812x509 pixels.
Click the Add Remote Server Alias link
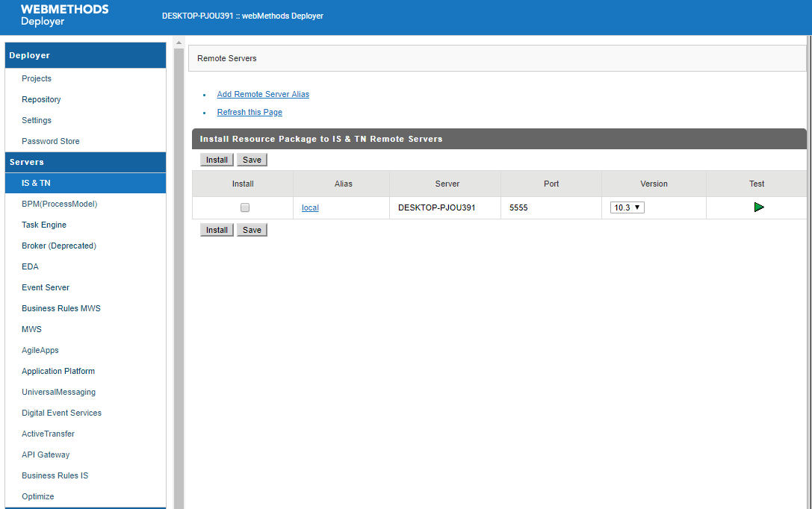(x=263, y=94)
